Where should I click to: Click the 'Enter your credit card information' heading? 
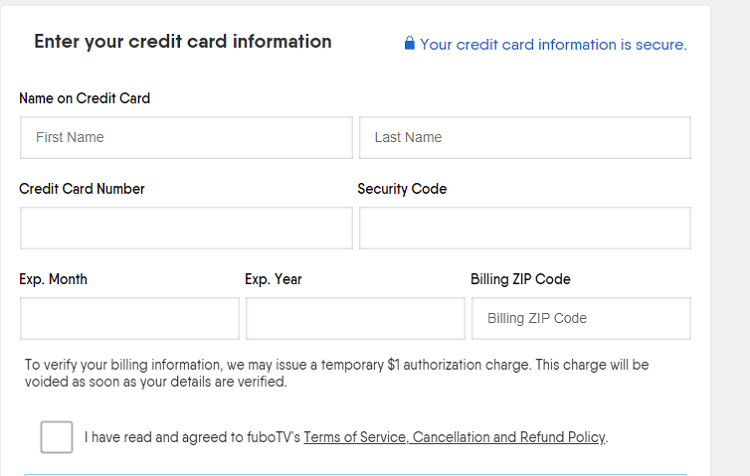(x=183, y=42)
